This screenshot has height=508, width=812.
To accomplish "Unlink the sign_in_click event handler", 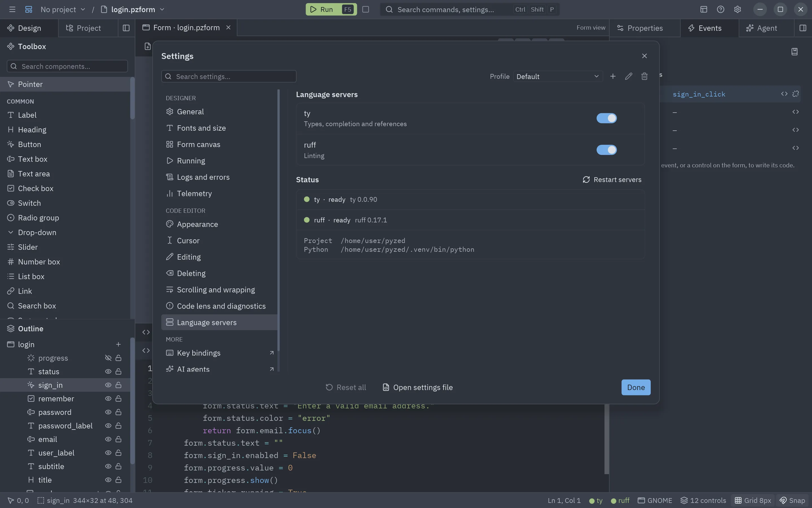I will 796,94.
